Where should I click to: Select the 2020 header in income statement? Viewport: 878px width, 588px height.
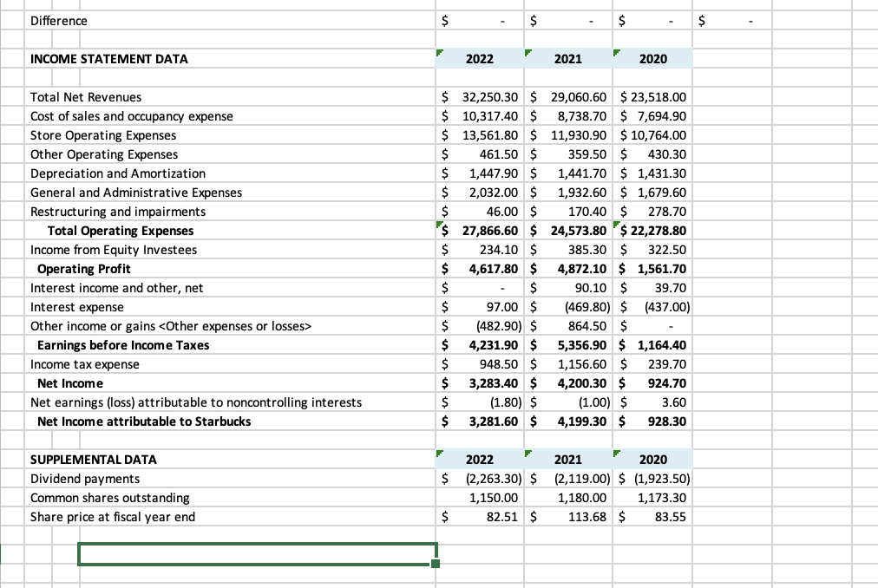tap(653, 59)
